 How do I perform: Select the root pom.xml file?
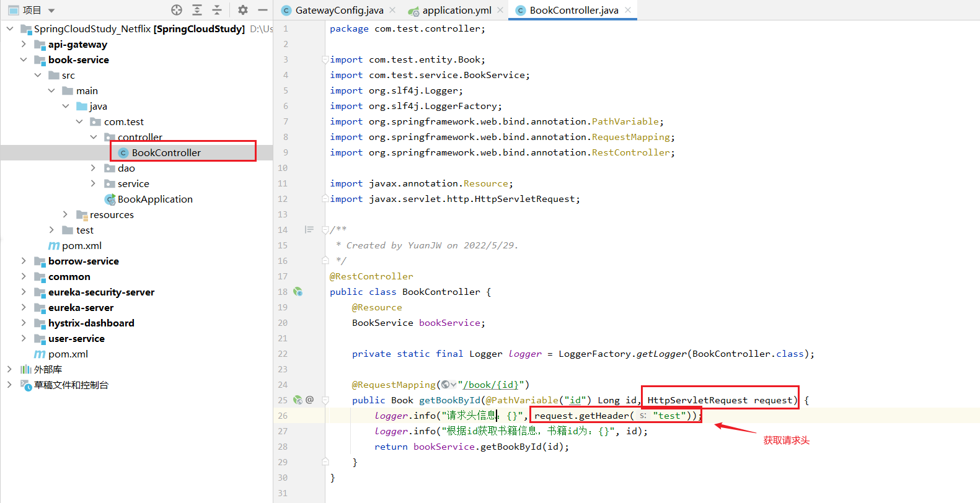tap(68, 354)
